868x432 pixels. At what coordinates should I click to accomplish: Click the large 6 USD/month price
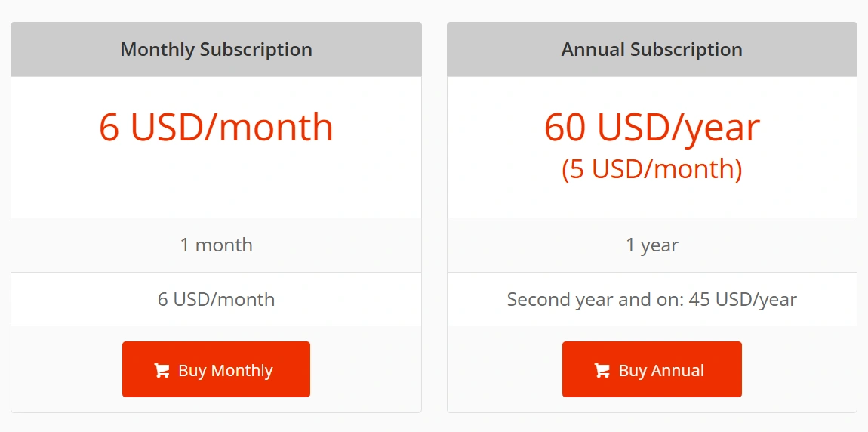pyautogui.click(x=216, y=127)
